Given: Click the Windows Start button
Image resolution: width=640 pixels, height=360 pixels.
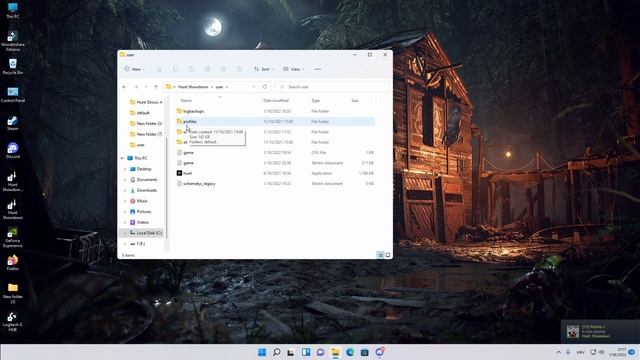Looking at the screenshot, I should point(262,352).
